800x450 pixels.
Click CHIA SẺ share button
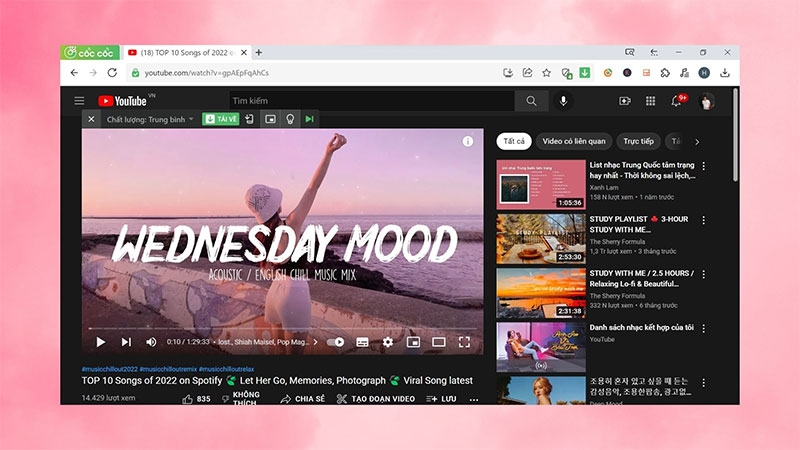pyautogui.click(x=303, y=399)
